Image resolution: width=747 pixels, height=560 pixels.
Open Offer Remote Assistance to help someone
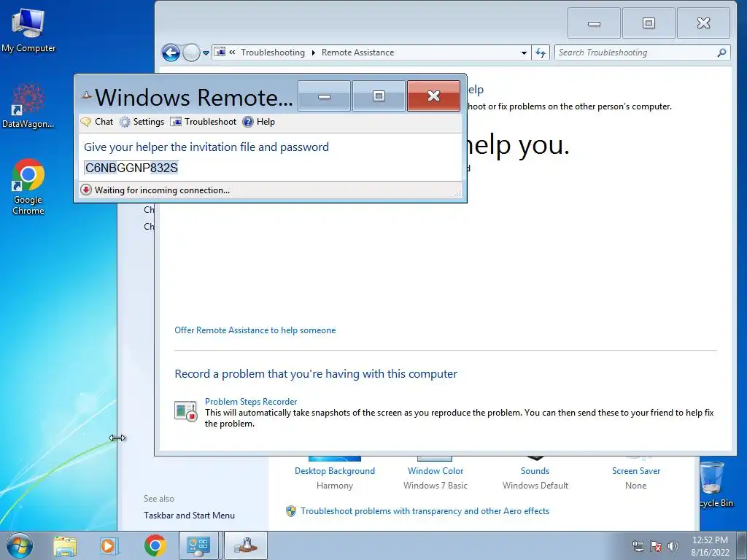tap(255, 330)
